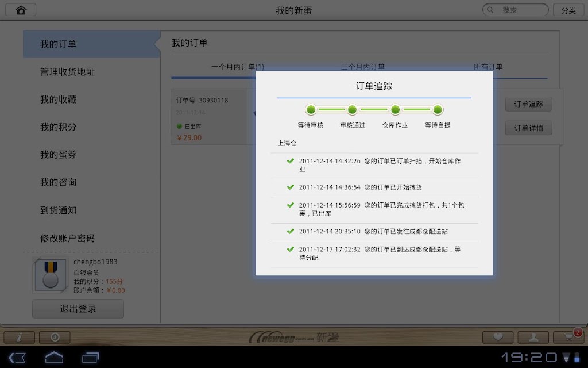Click the 审核通过 progress step dot
Image resolution: width=588 pixels, height=368 pixels.
pos(352,110)
